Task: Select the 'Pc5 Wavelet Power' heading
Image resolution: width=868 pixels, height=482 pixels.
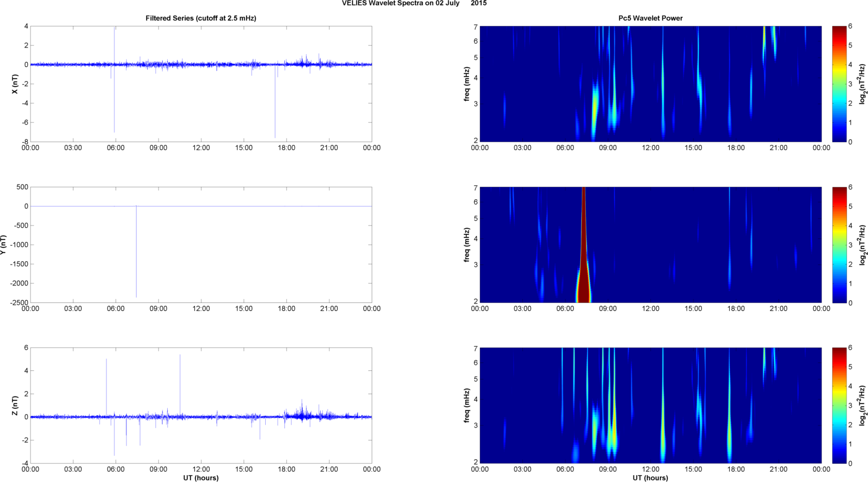Action: [x=650, y=18]
